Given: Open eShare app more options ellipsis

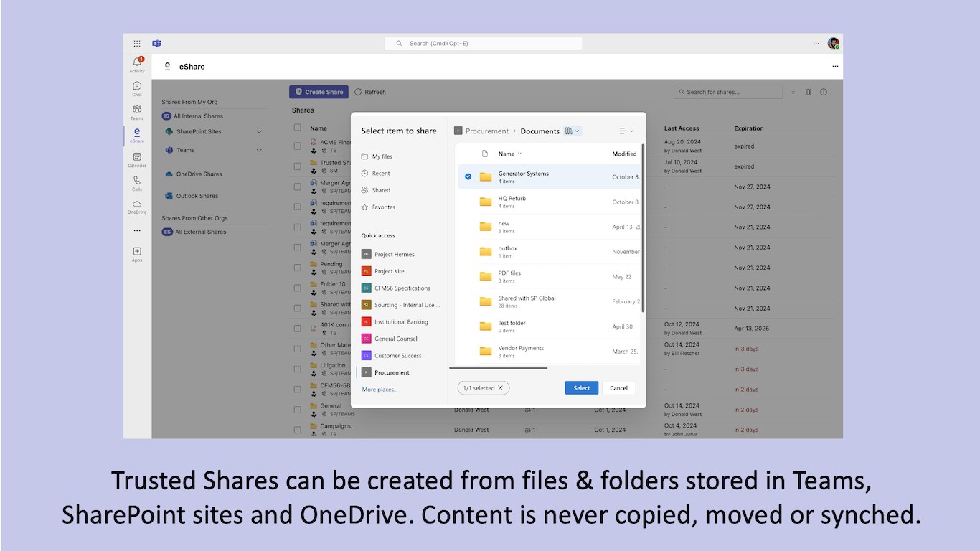Looking at the screenshot, I should [x=835, y=66].
